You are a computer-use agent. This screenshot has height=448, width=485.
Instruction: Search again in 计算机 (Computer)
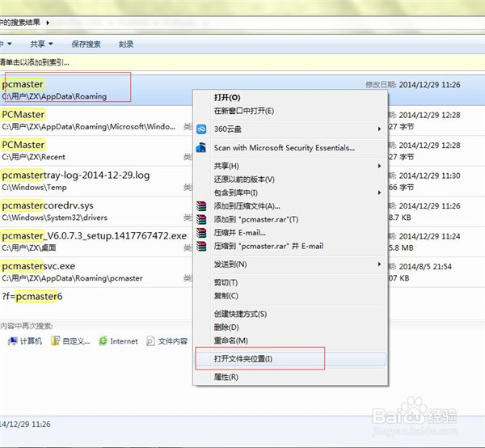coord(25,341)
